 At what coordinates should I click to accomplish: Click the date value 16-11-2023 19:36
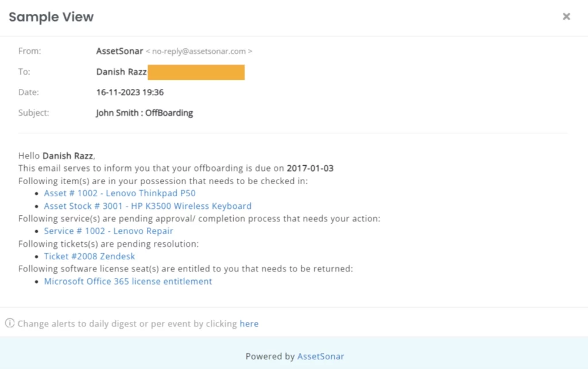[130, 92]
